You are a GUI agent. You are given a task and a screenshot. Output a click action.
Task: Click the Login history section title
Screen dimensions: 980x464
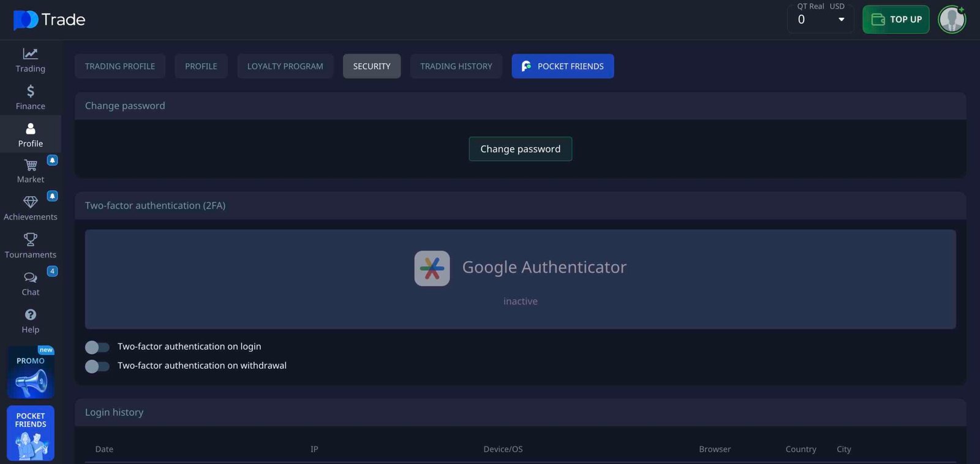(x=115, y=413)
